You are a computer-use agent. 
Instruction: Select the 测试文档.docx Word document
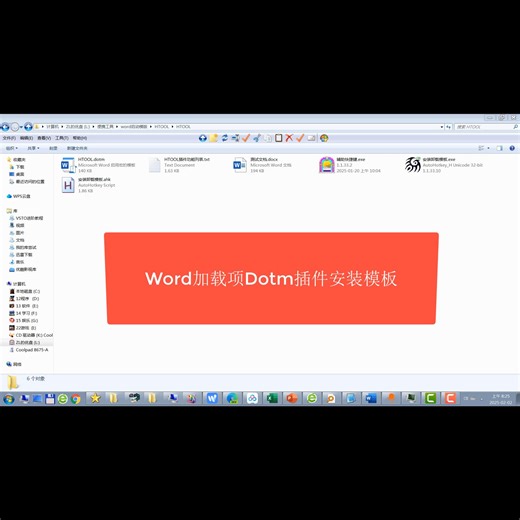pyautogui.click(x=263, y=165)
